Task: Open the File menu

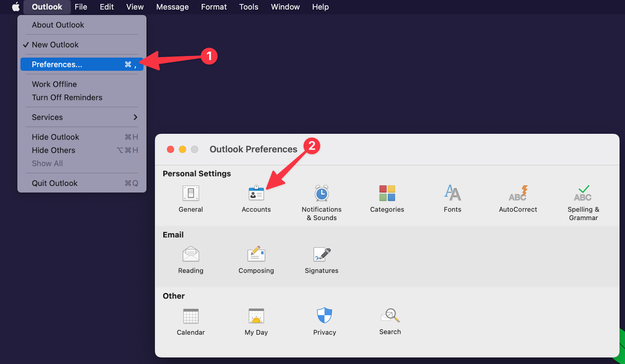Action: click(81, 7)
